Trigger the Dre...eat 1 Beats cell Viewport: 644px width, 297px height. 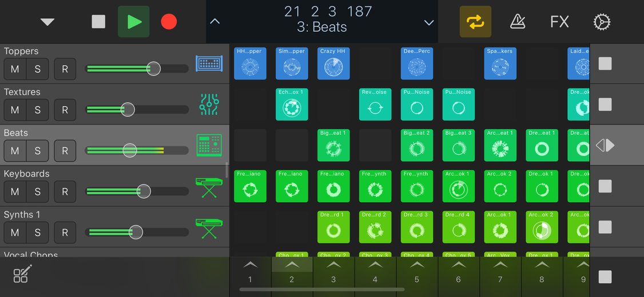click(542, 145)
